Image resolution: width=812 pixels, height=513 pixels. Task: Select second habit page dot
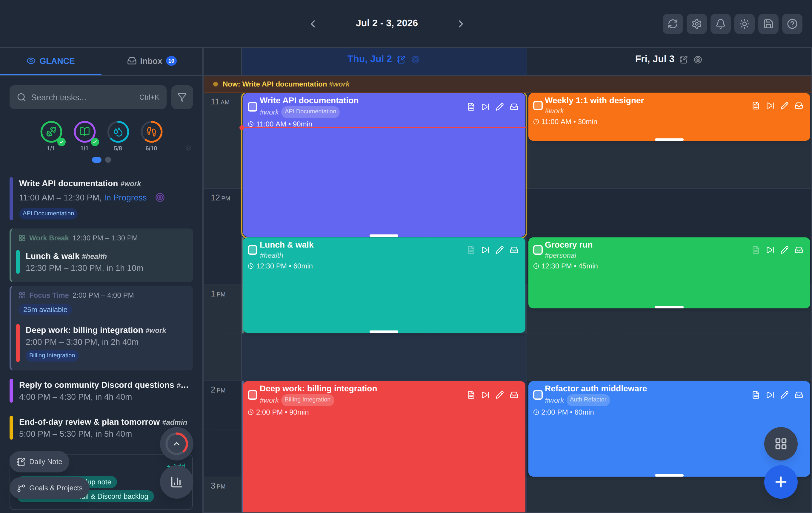tap(108, 160)
